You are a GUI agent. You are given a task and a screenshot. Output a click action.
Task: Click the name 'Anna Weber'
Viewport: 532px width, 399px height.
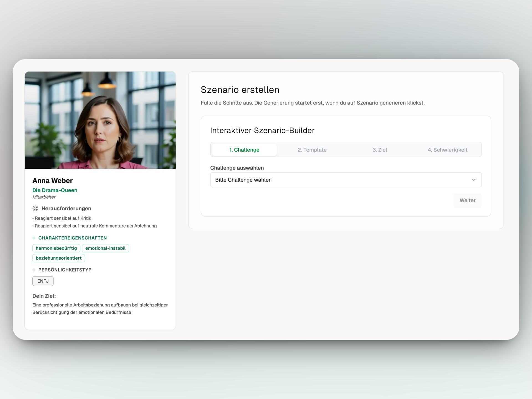click(x=52, y=180)
